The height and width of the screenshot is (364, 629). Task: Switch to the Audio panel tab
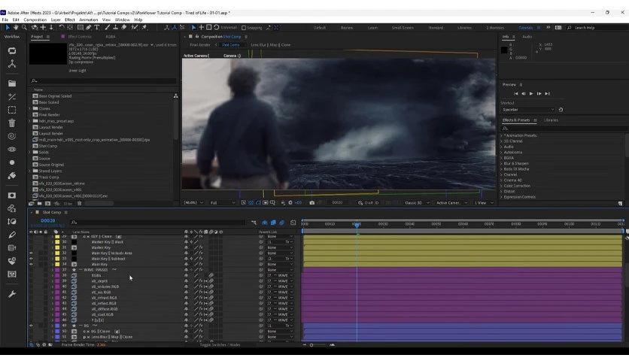tap(527, 37)
